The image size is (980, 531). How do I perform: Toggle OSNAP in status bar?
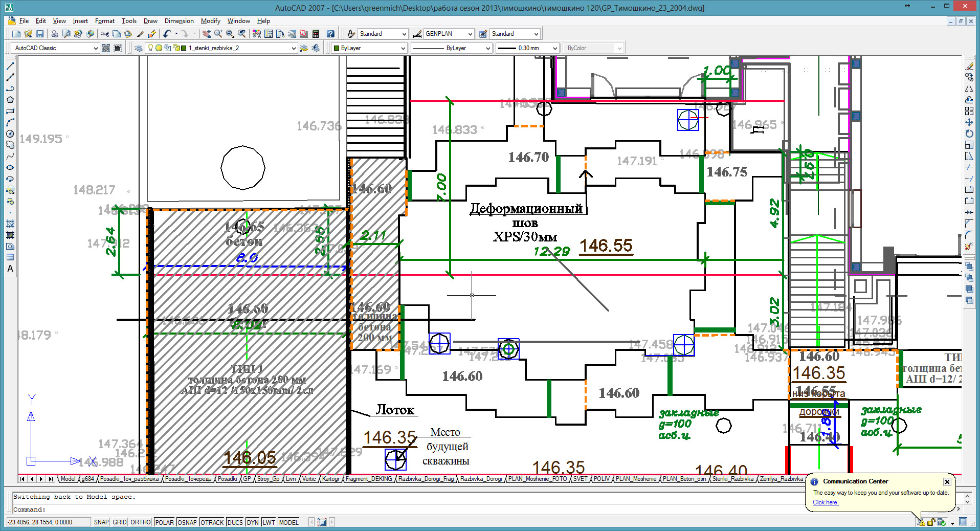pos(187,522)
